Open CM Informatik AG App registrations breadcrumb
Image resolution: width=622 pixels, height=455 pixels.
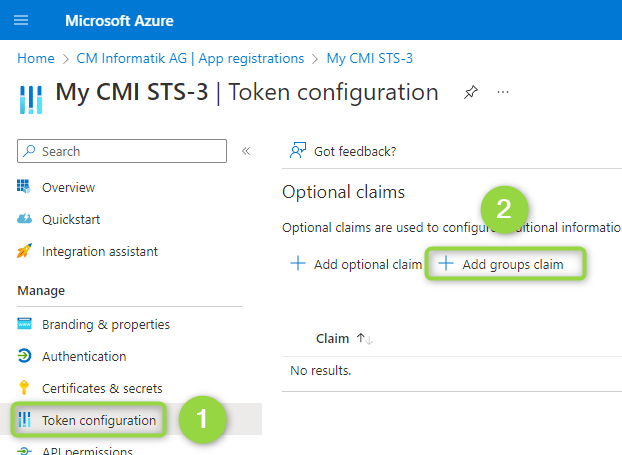coord(190,58)
